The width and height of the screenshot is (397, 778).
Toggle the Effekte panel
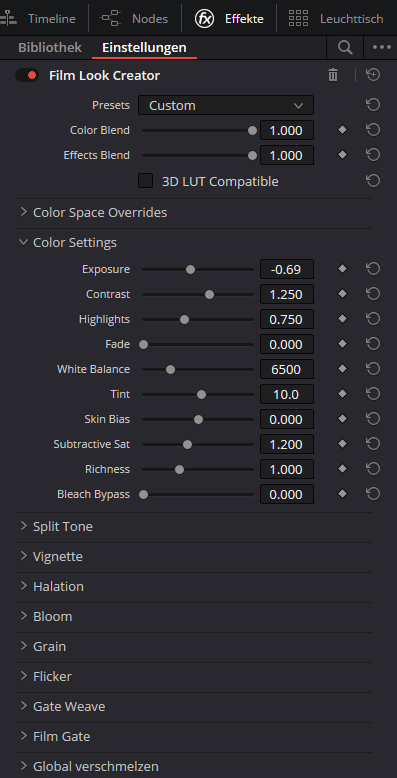click(x=229, y=19)
